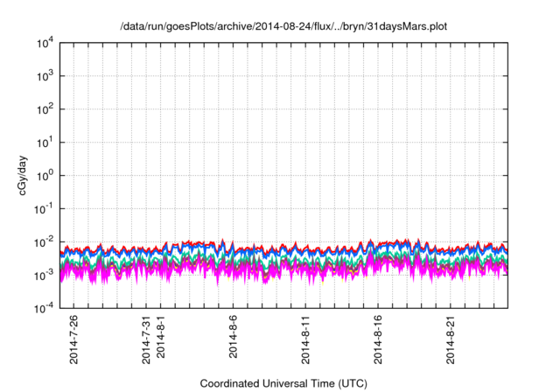Screen dimensions: 560x392
Task: Click the 2014-8-1 date tick label
Action: (161, 337)
